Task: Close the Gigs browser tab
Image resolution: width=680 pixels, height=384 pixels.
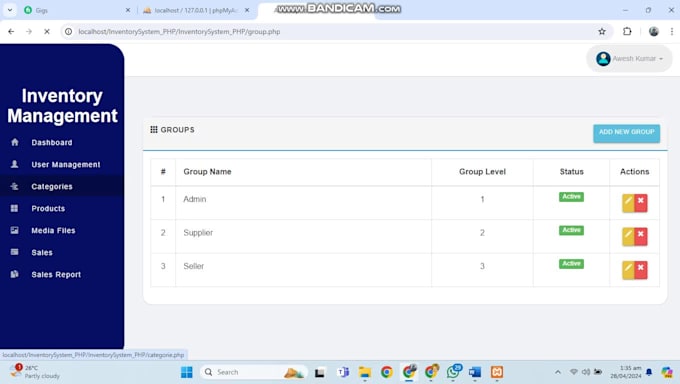Action: coord(128,10)
